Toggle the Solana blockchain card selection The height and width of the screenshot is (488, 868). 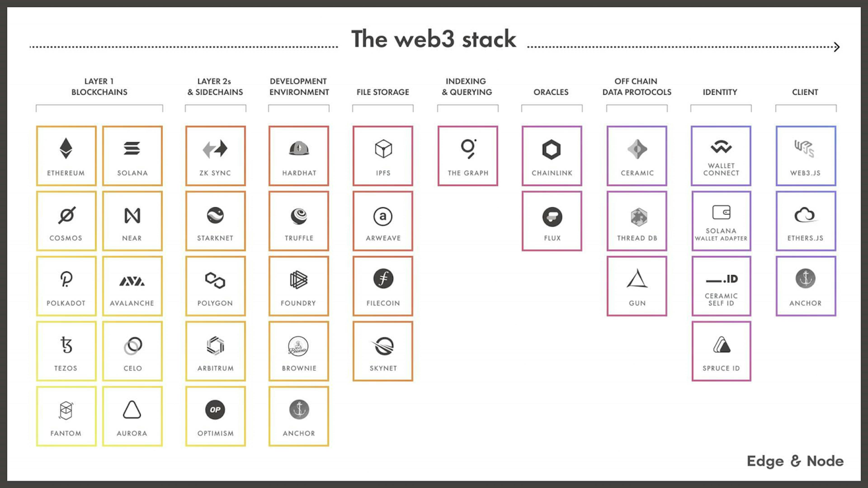click(x=132, y=155)
